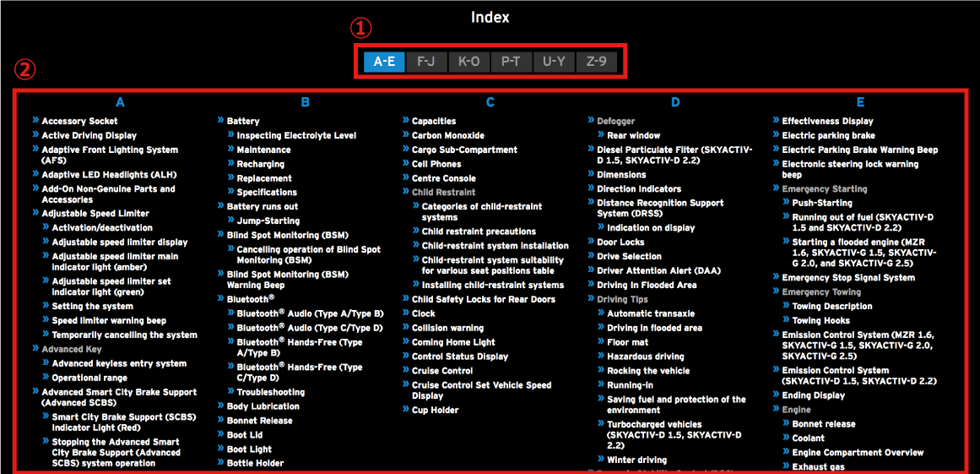Select the K-O index tab
Screen dimensions: 980x474
pos(468,62)
